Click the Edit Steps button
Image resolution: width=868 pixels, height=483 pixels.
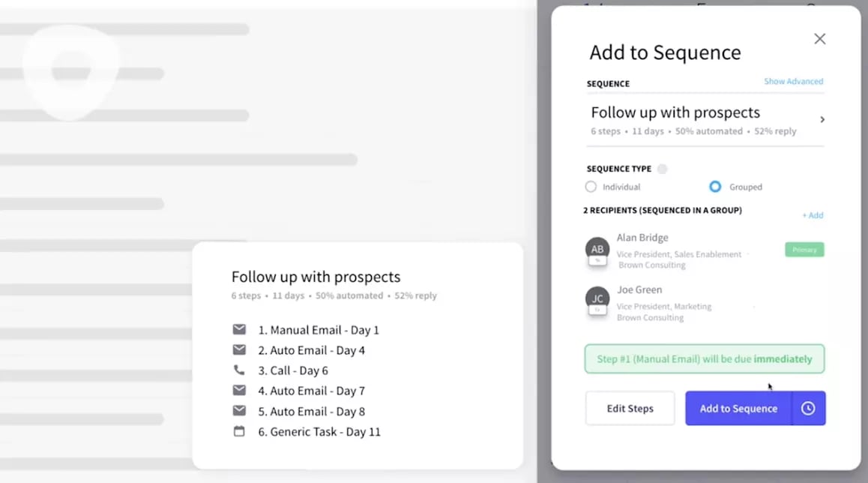pyautogui.click(x=630, y=408)
